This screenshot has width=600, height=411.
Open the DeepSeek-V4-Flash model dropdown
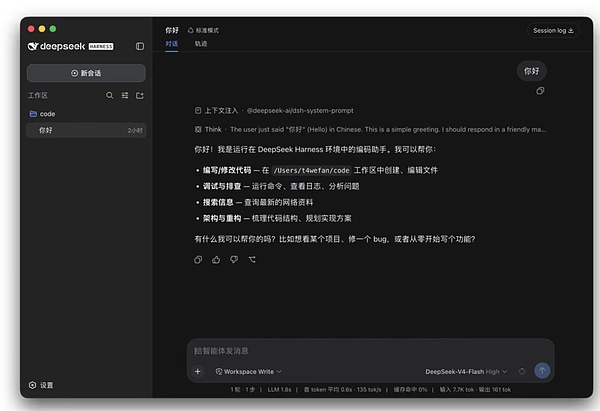pyautogui.click(x=466, y=372)
